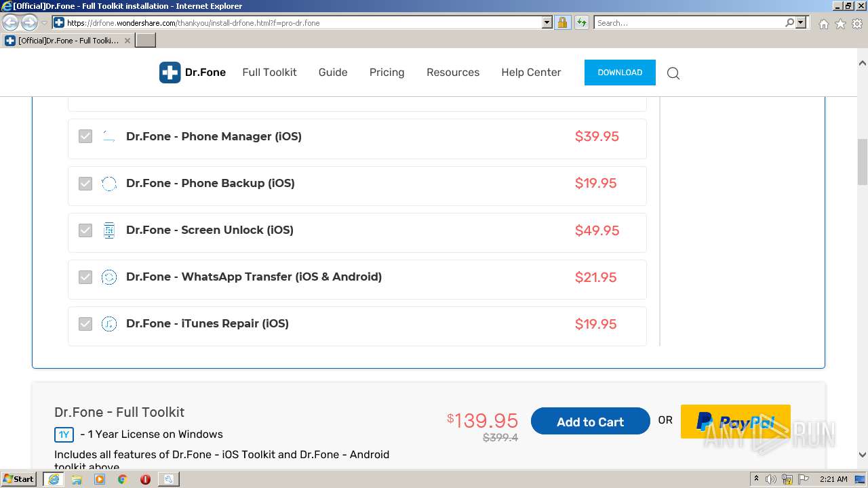Toggle the iTunes Repair (iOS) checkbox
This screenshot has height=488, width=868.
[x=85, y=324]
